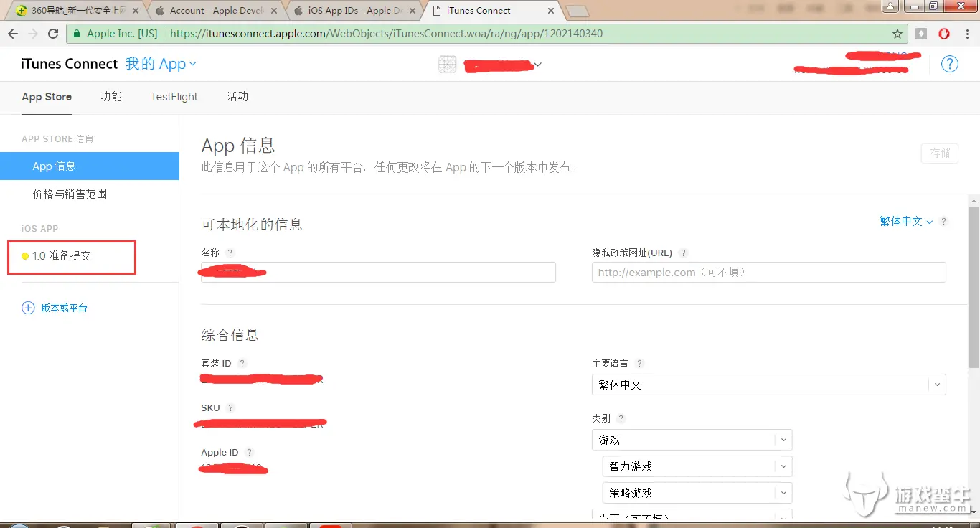Close the Account - Apple Developer tab
Image resolution: width=980 pixels, height=528 pixels.
(x=275, y=11)
